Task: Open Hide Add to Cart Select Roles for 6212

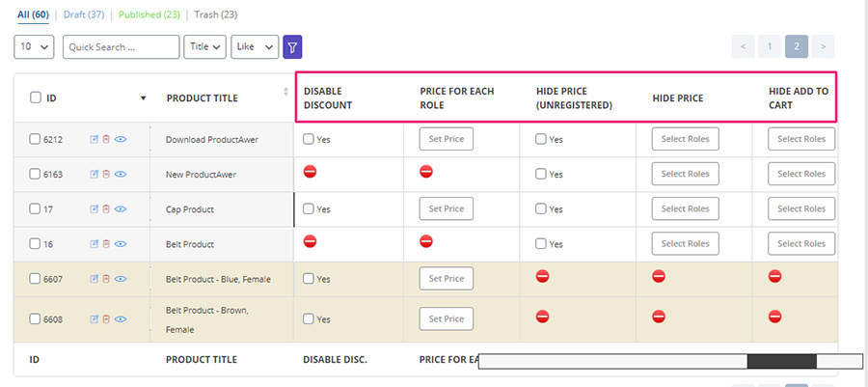Action: (801, 139)
